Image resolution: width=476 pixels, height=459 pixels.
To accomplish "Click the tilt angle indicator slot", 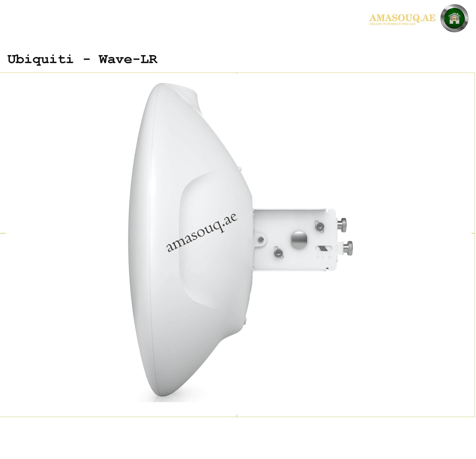I will pyautogui.click(x=324, y=248).
